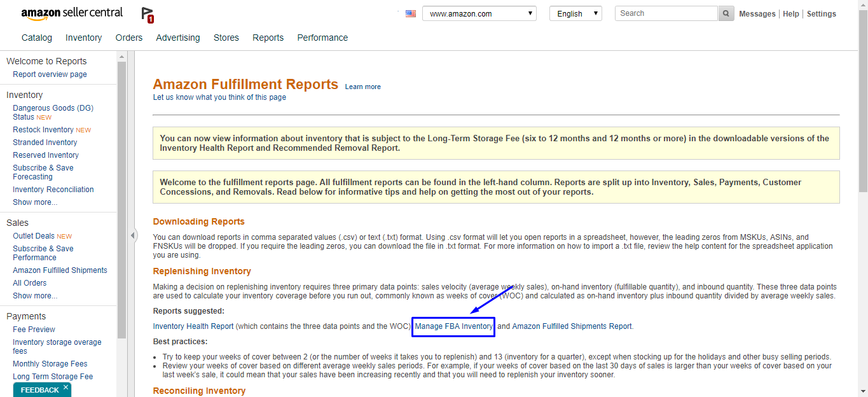Expand Sales reports with Show more
The width and height of the screenshot is (868, 397).
click(x=35, y=296)
